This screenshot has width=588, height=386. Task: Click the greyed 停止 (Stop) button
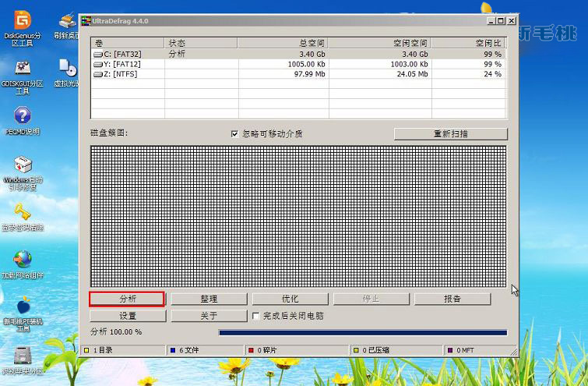[371, 299]
